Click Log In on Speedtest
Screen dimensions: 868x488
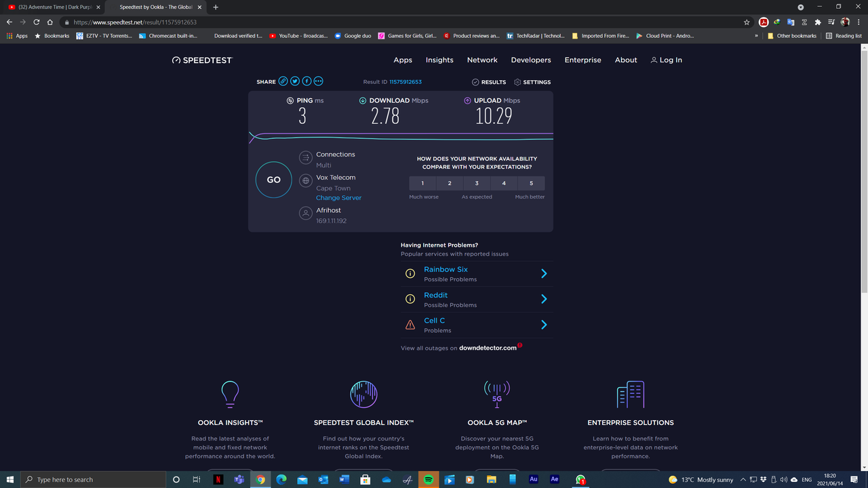pos(666,60)
